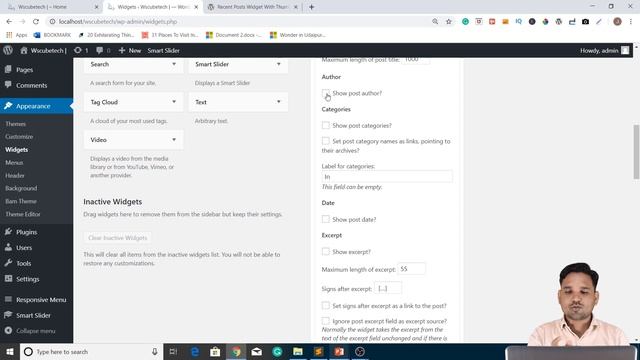Image resolution: width=640 pixels, height=360 pixels.
Task: Check set signs after excerpt as link
Action: tap(325, 305)
